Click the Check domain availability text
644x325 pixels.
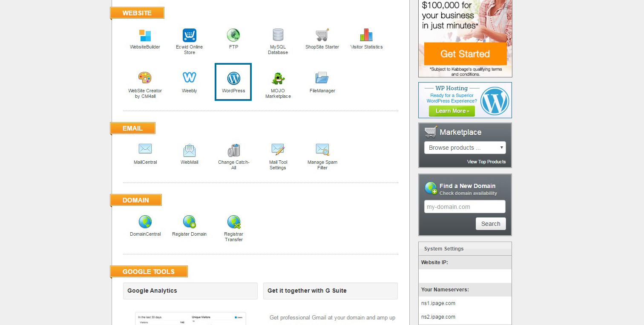tap(468, 193)
